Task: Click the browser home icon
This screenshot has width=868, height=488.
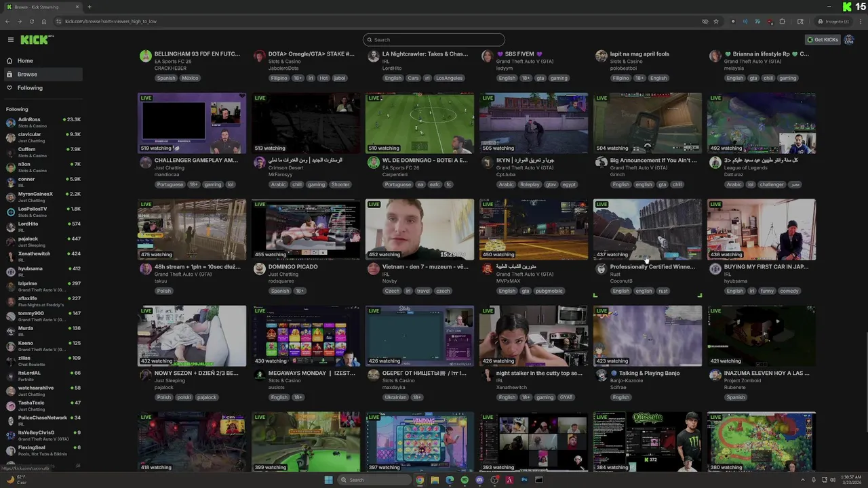Action: click(43, 21)
